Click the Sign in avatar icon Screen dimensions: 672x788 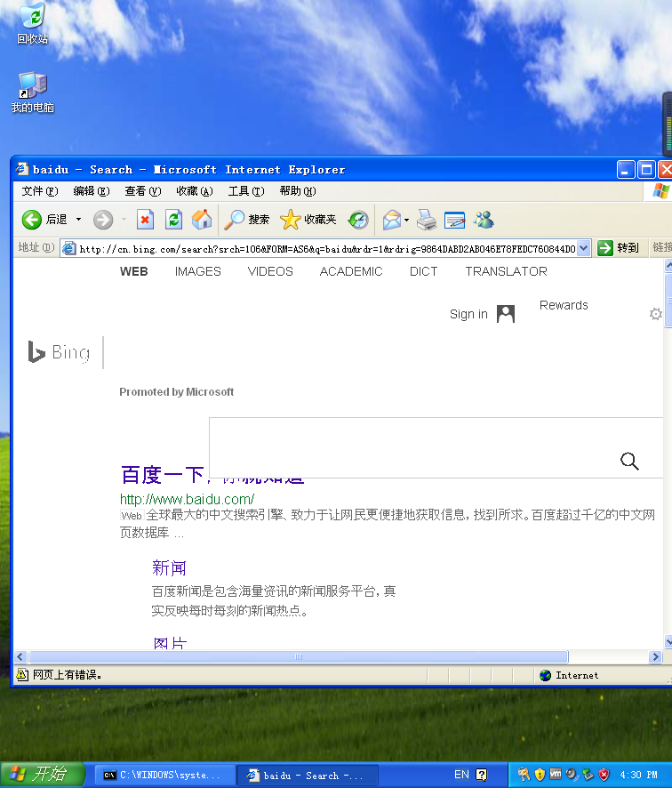point(506,314)
